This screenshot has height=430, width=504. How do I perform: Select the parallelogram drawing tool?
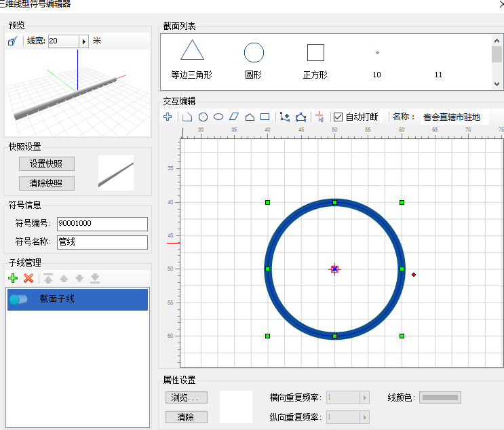point(234,117)
